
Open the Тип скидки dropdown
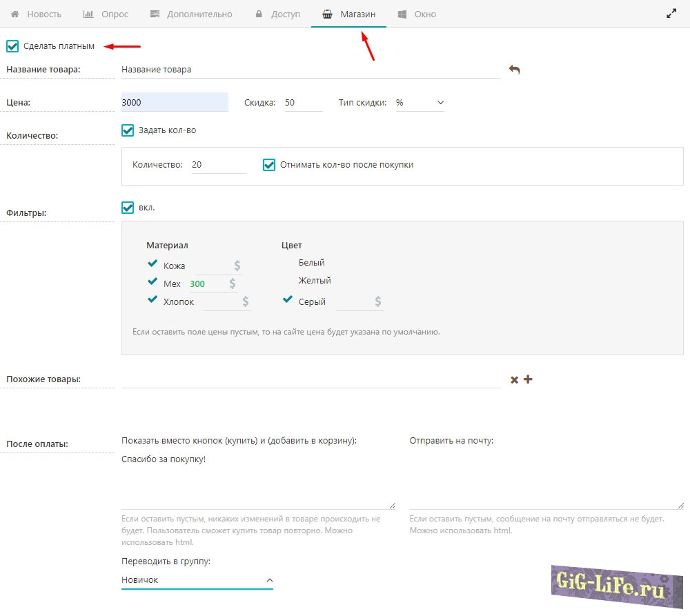420,103
